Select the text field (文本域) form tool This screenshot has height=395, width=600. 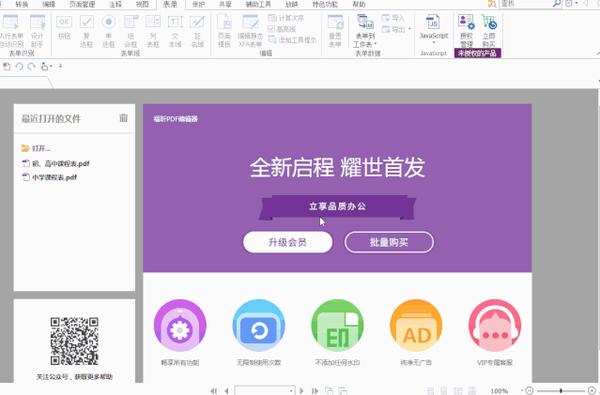(x=175, y=31)
